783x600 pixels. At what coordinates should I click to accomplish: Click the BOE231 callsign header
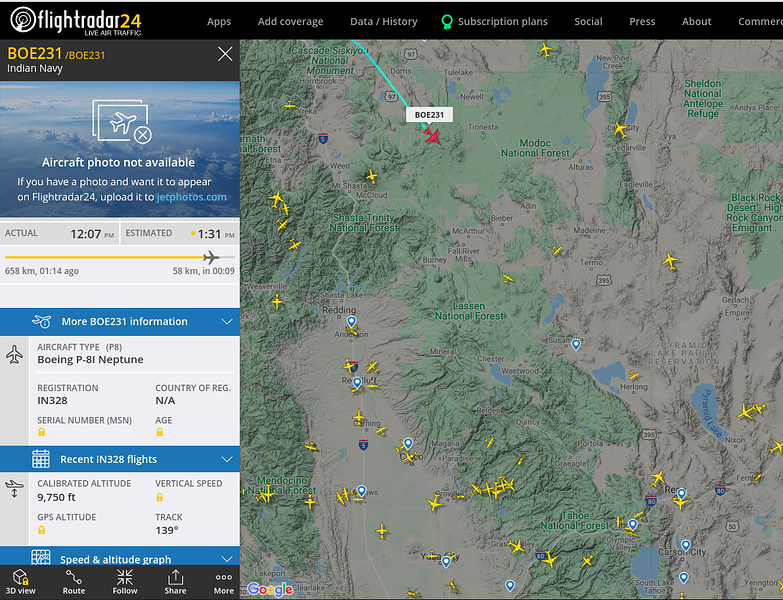click(x=35, y=53)
